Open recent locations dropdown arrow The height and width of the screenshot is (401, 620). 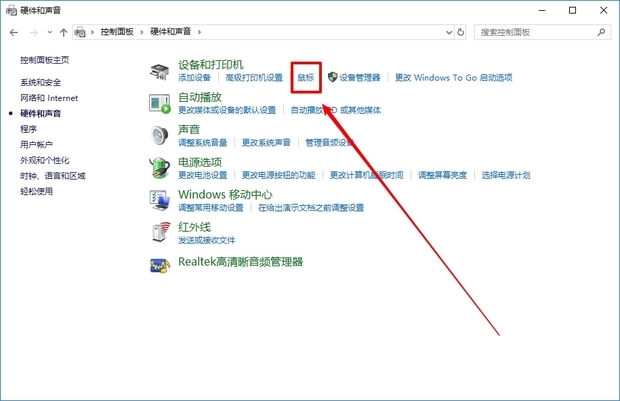click(x=49, y=32)
